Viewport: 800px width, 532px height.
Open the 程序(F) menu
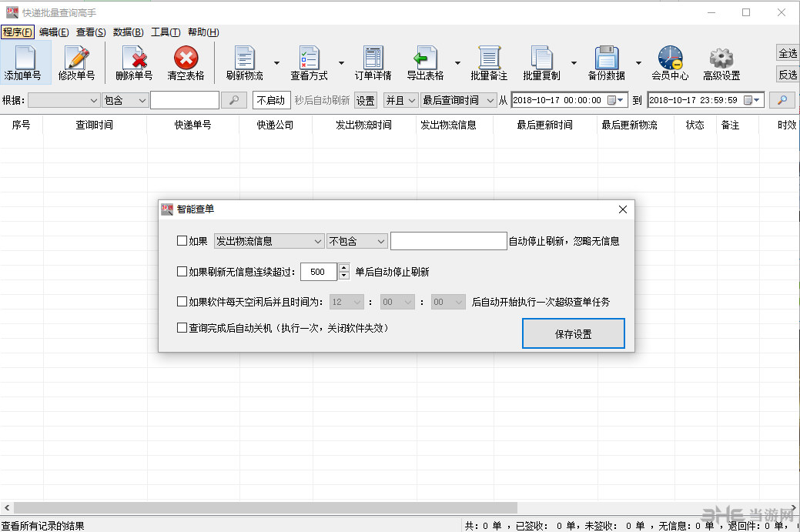pos(18,32)
